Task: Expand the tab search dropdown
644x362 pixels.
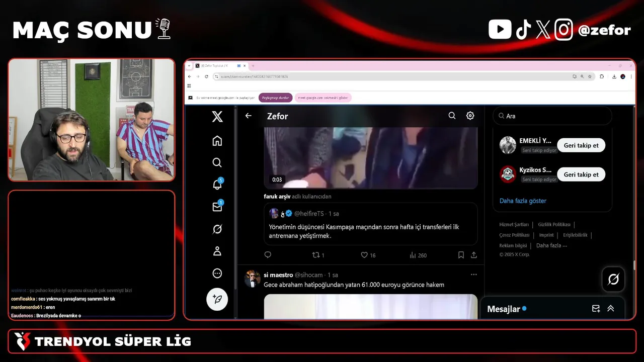Action: click(189, 66)
